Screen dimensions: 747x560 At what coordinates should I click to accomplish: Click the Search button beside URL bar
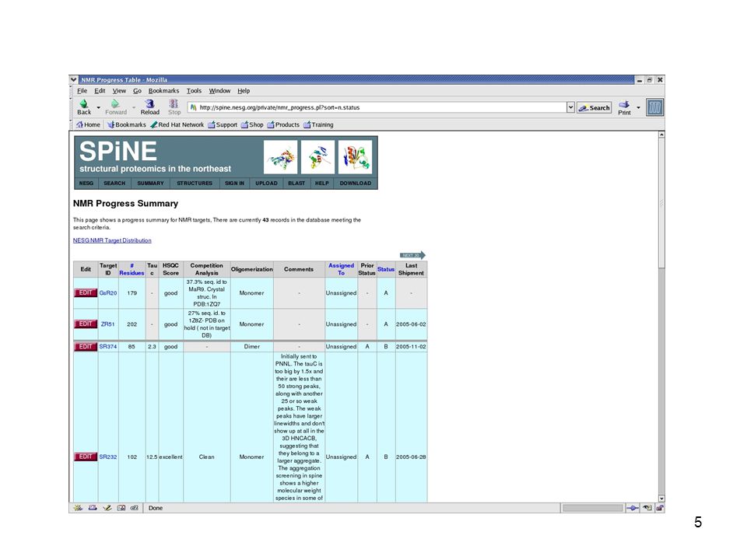click(x=594, y=107)
